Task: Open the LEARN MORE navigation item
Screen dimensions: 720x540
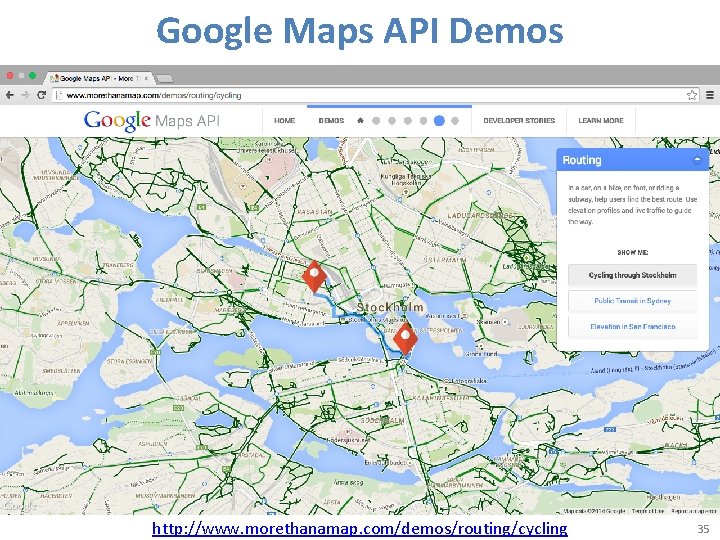Action: pos(601,121)
